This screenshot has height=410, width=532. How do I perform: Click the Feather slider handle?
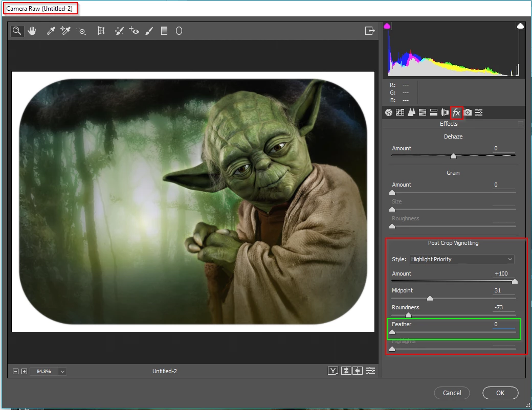(392, 332)
